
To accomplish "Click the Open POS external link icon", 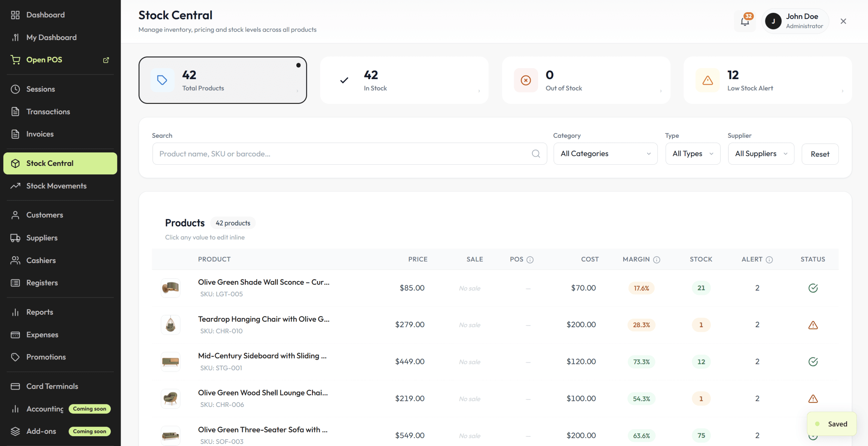I will [x=106, y=60].
